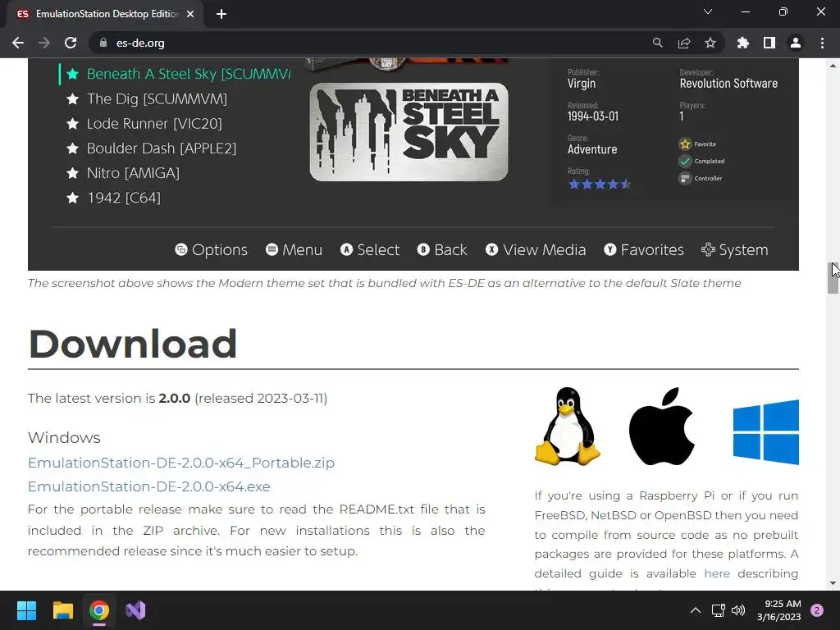Bookmark this page with the star

(710, 43)
